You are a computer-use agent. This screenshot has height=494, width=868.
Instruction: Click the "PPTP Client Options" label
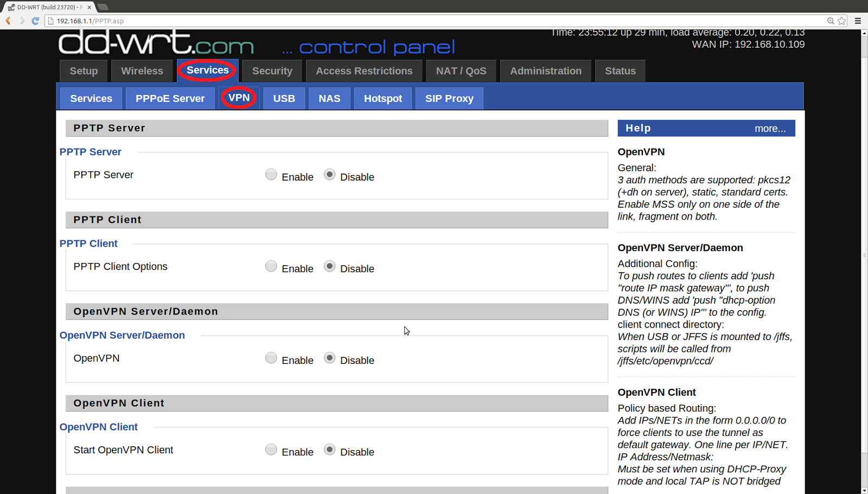click(120, 267)
